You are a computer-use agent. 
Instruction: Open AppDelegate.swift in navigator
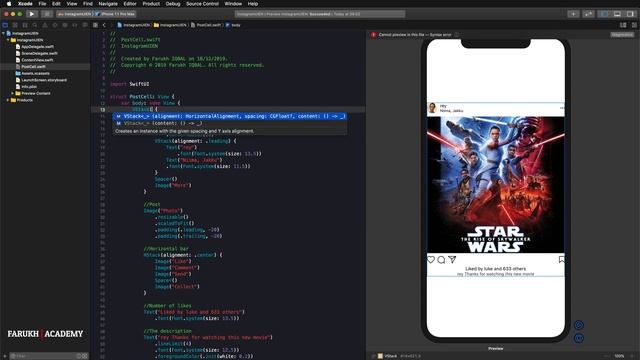click(38, 47)
